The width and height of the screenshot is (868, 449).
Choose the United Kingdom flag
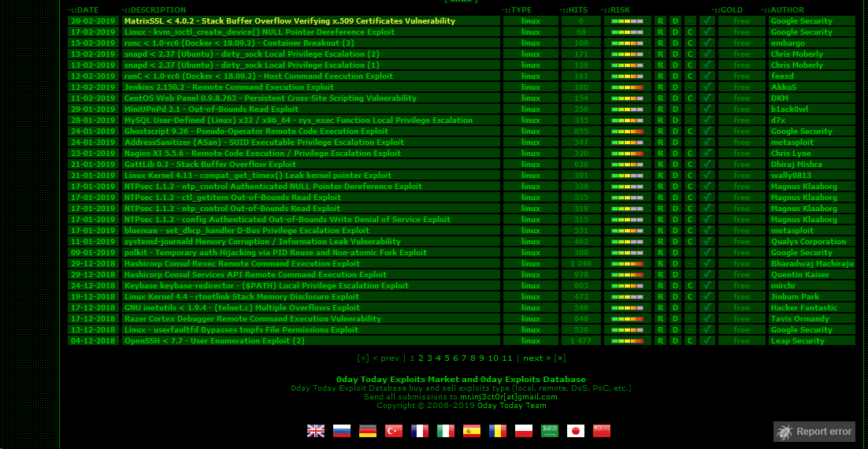(316, 431)
